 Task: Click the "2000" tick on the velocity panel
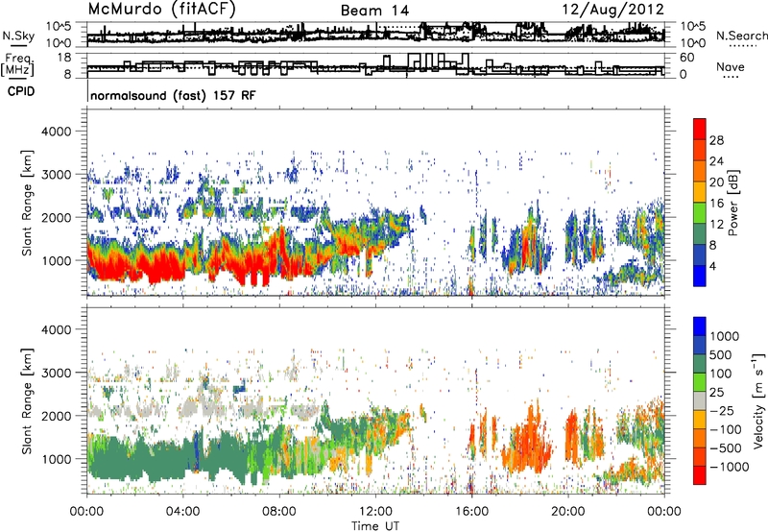pos(56,416)
